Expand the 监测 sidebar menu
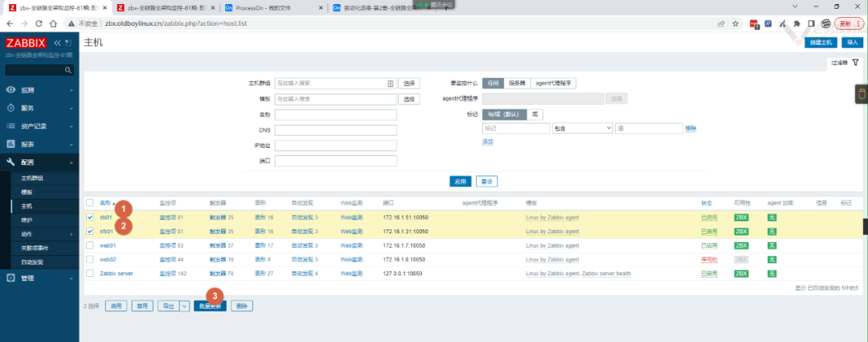Viewport: 868px width, 342px height. pos(72,90)
